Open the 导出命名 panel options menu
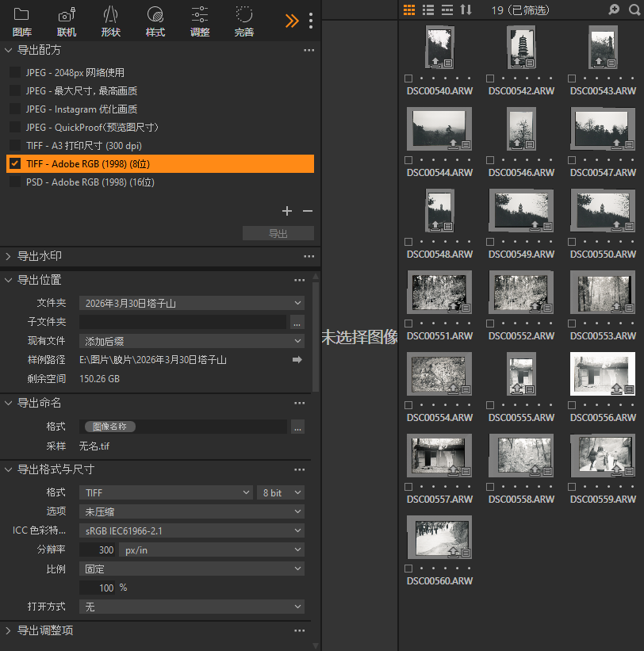This screenshot has height=651, width=644. 299,402
